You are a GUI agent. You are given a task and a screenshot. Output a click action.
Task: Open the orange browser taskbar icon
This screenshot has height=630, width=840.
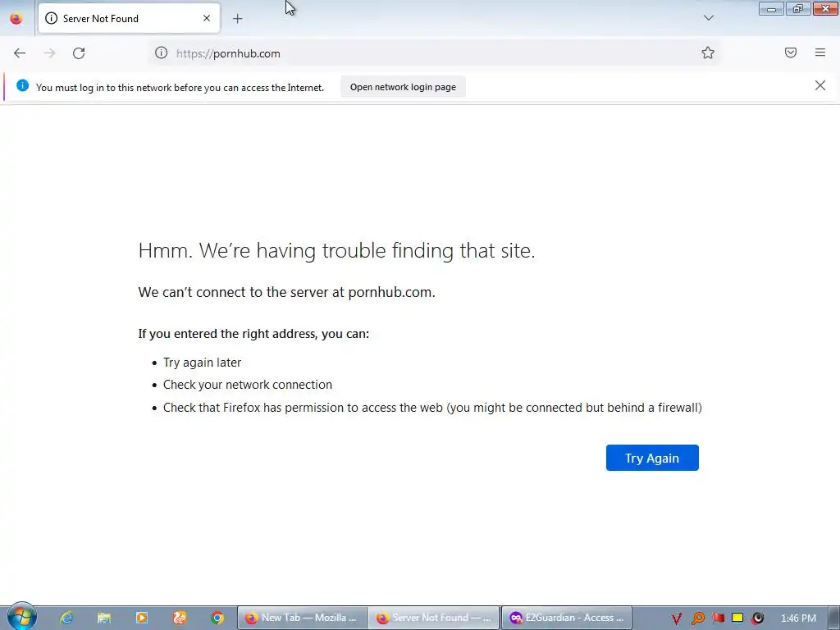[180, 618]
